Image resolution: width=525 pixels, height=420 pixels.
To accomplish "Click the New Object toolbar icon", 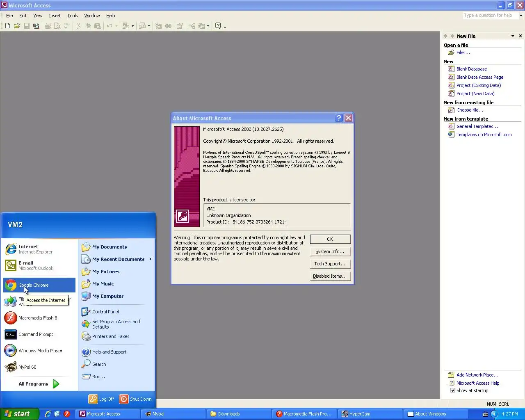I will point(201,26).
